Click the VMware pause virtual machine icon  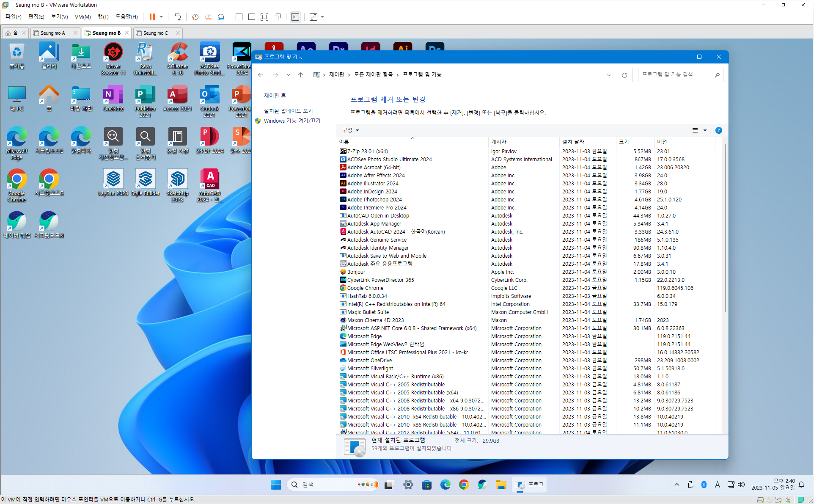(152, 17)
